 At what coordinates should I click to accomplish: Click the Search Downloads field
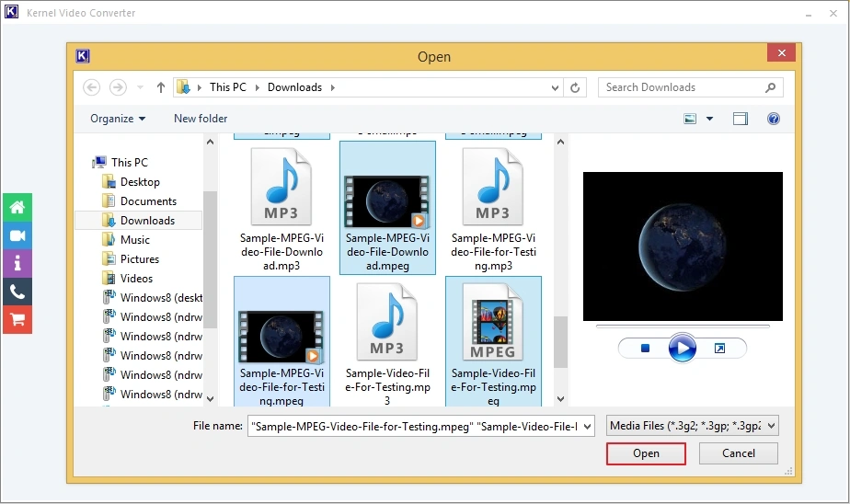pos(690,87)
